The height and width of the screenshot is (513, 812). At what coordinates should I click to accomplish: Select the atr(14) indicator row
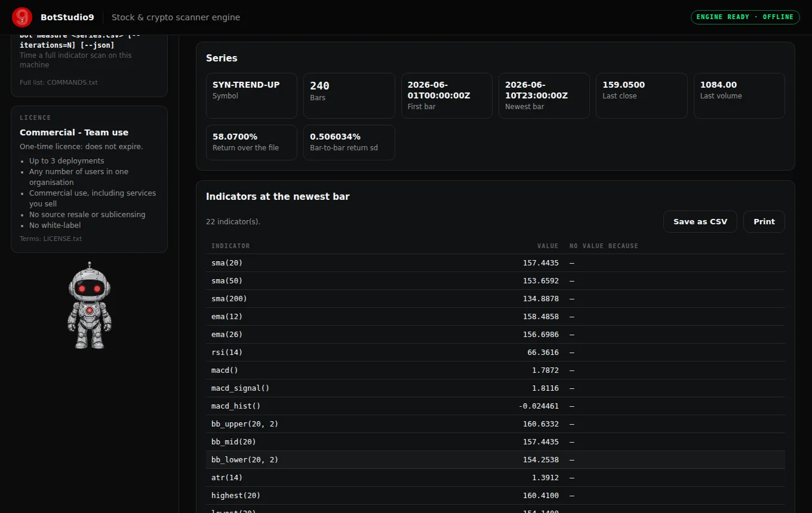496,478
